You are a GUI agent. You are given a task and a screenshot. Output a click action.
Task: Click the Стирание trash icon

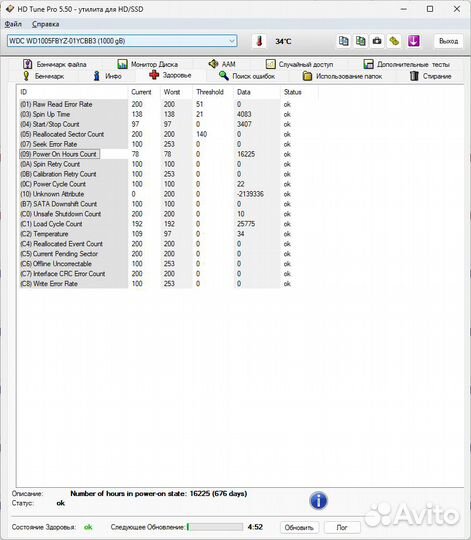pos(414,76)
